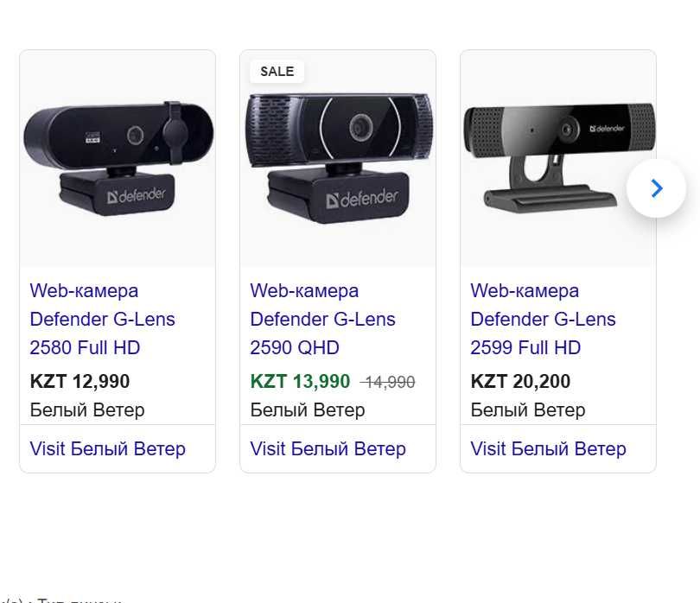Click the KZT 12,990 price
The height and width of the screenshot is (603, 700).
click(80, 381)
